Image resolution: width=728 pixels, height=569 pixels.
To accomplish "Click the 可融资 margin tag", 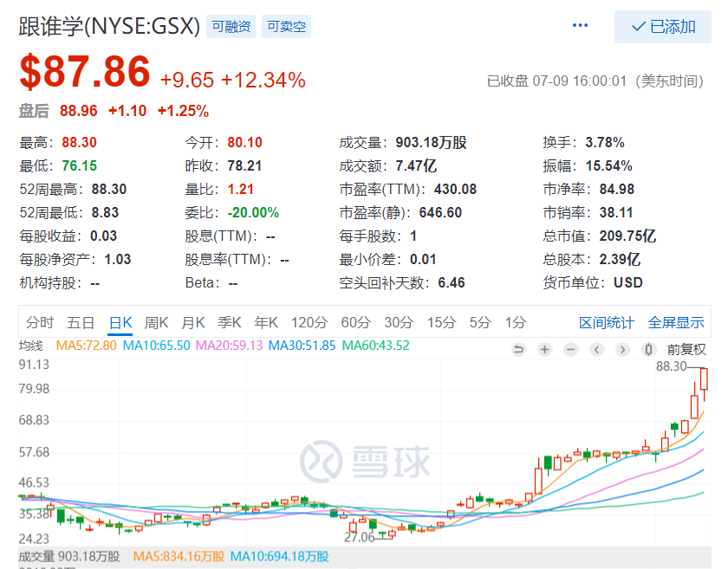I will coord(231,27).
